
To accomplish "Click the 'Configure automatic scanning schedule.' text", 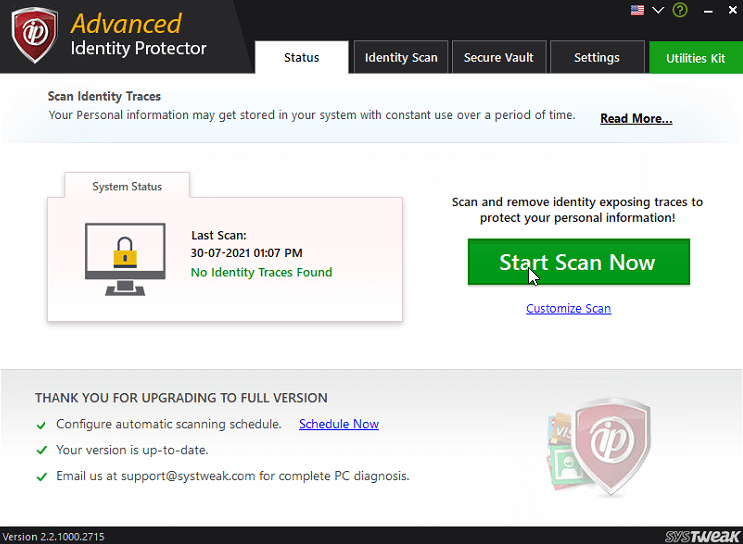I will 169,424.
